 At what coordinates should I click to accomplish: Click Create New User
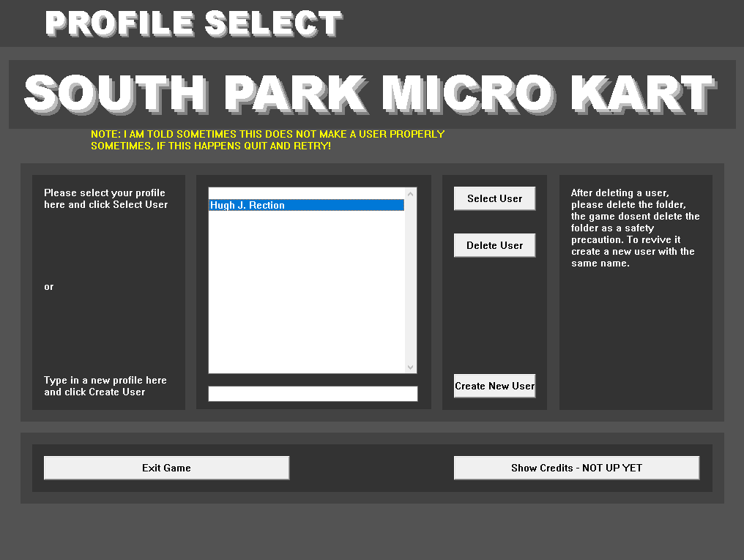pos(494,386)
